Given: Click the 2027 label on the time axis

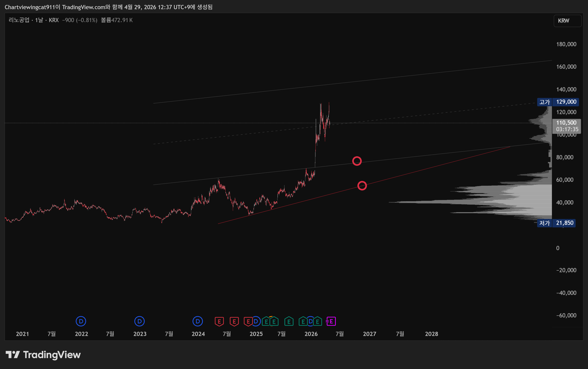Looking at the screenshot, I should (369, 334).
